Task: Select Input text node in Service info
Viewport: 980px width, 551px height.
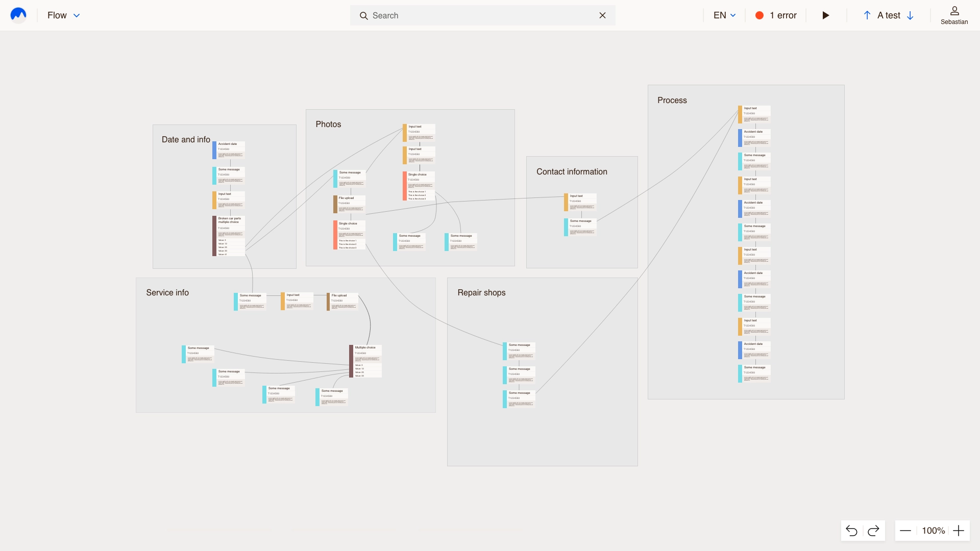Action: point(297,301)
